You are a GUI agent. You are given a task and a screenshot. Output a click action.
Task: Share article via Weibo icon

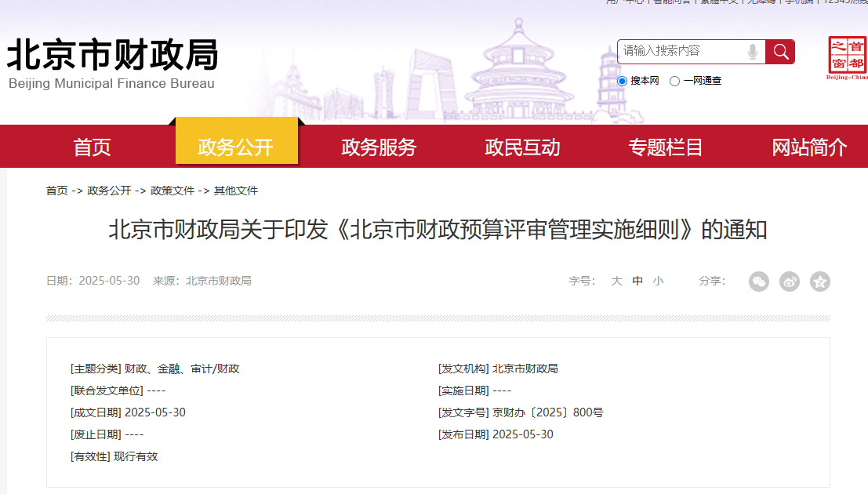pyautogui.click(x=790, y=282)
